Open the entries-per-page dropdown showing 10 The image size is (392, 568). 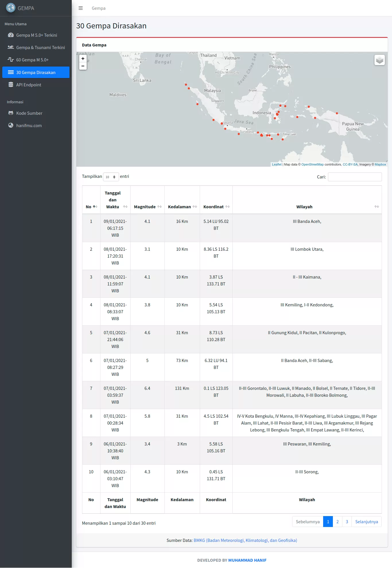click(x=111, y=177)
